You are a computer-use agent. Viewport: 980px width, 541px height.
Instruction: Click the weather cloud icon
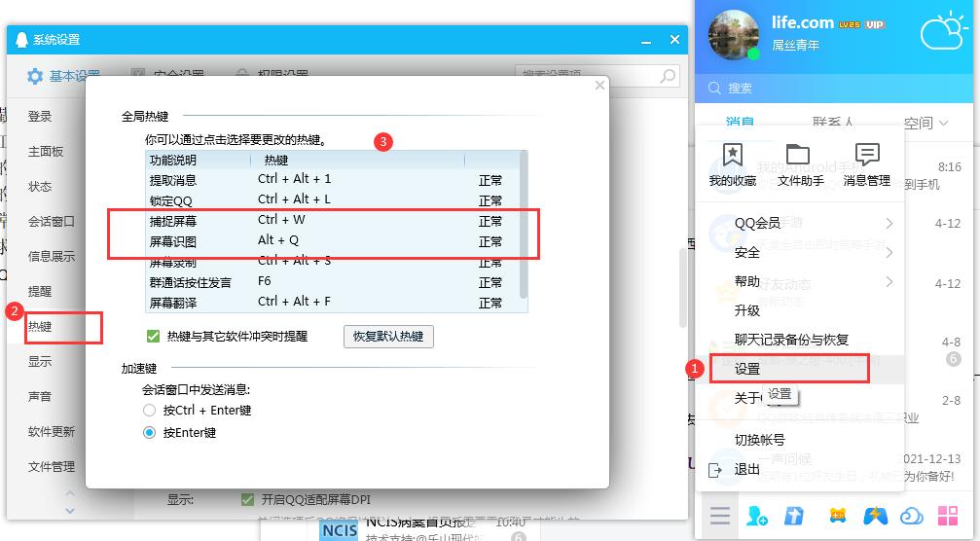[944, 30]
